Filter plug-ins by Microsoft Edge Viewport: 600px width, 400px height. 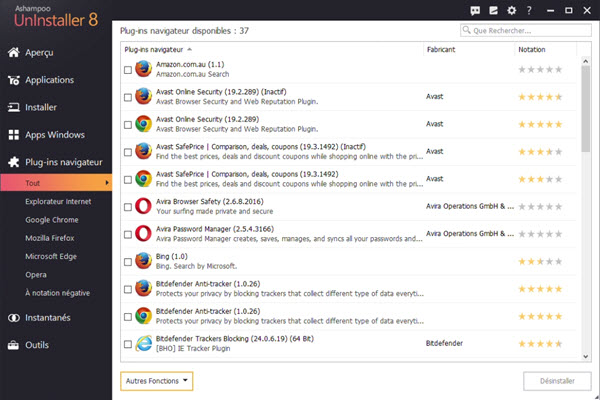(51, 256)
